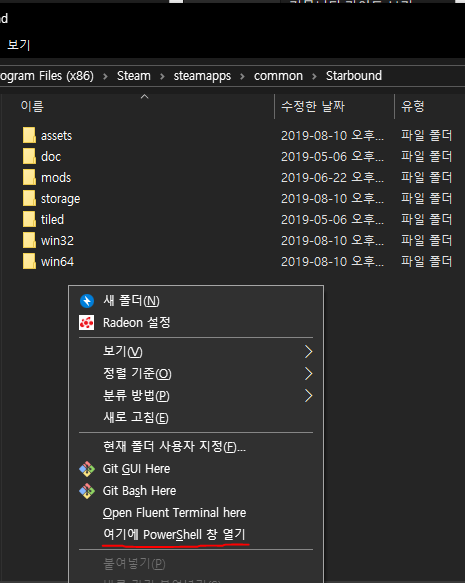
Task: Choose 새로 고침(E) in context menu
Action: click(x=136, y=418)
